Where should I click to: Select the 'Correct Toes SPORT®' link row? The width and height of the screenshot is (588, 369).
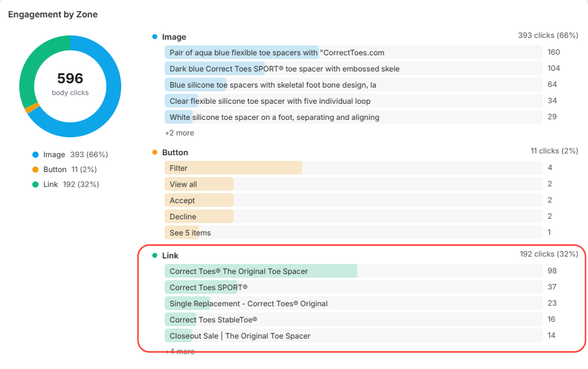click(x=353, y=287)
